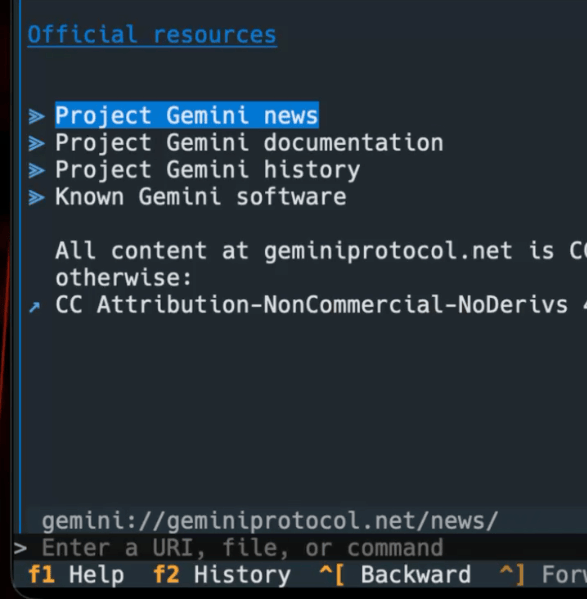Click the ^[ shortcut label

tap(332, 575)
